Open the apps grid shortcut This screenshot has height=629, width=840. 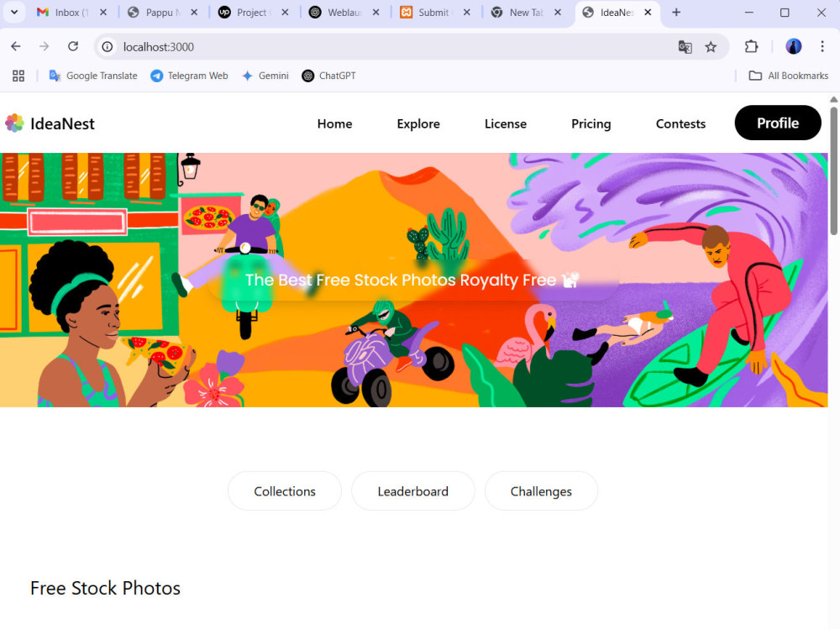(18, 76)
